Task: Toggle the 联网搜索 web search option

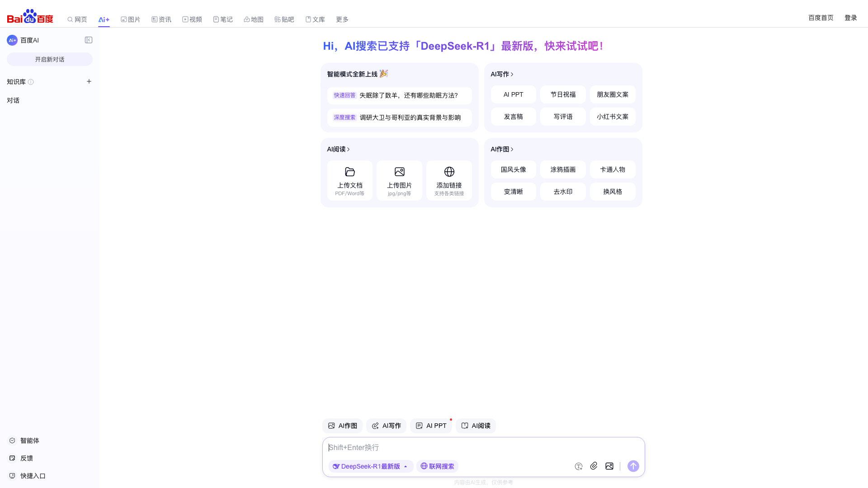Action: point(437,466)
